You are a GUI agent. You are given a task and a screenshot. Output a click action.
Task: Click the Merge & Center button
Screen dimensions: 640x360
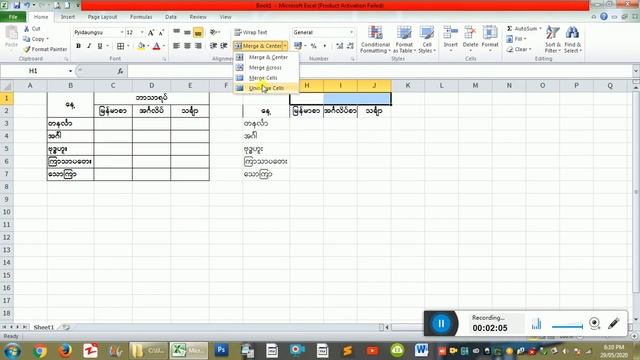click(x=258, y=46)
